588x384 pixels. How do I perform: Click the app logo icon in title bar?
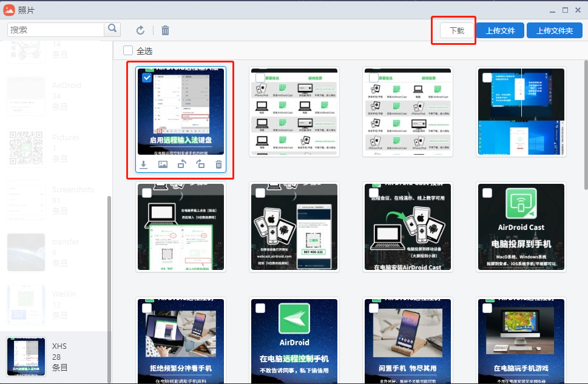click(8, 9)
